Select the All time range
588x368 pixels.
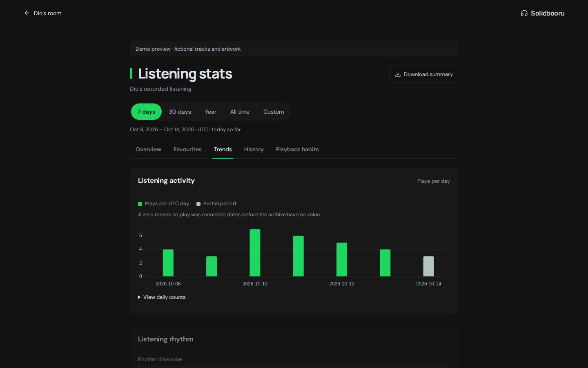tap(240, 112)
